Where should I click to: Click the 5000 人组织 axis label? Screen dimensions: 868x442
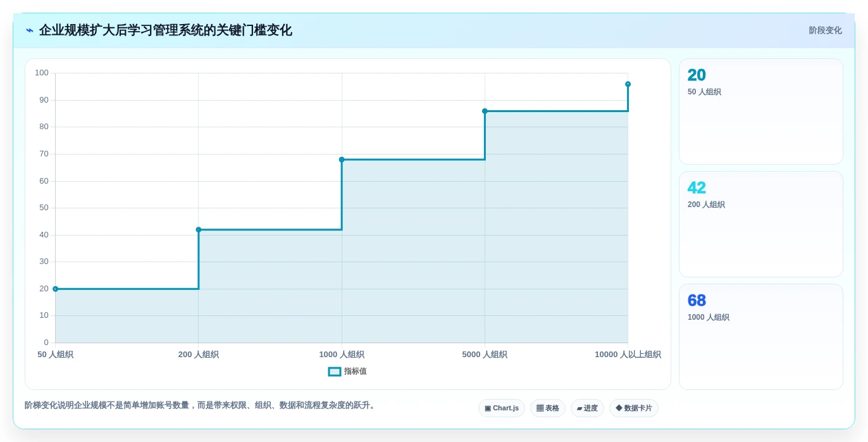(x=485, y=355)
